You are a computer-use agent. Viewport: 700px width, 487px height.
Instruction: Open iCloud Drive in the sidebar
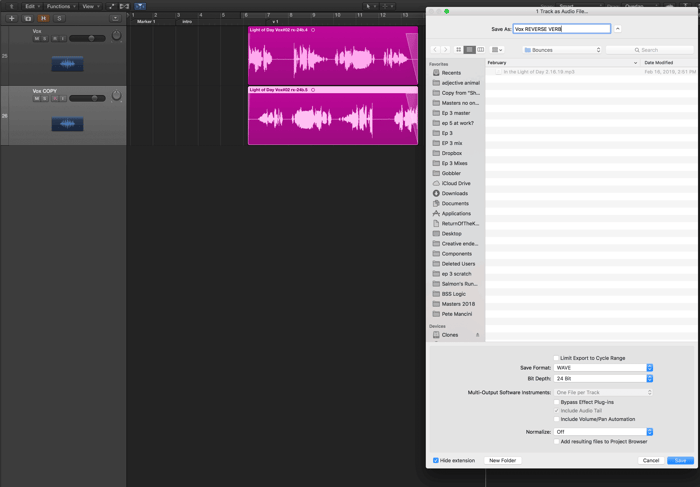point(456,183)
